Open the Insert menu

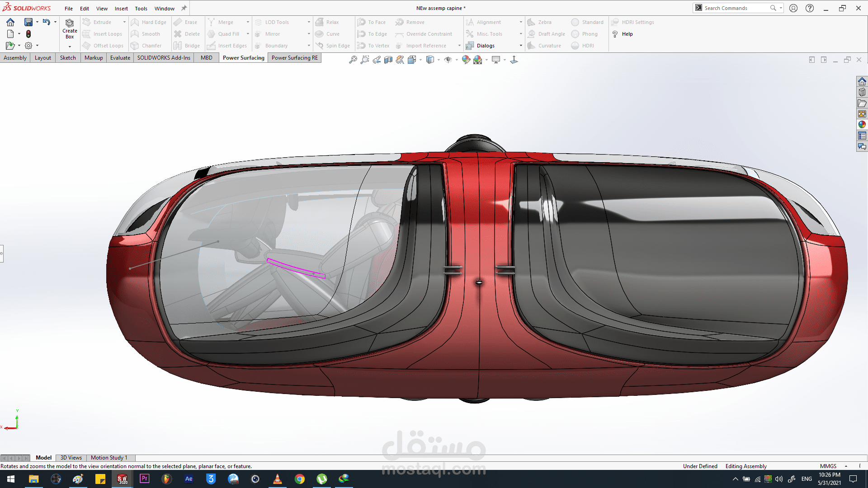[121, 9]
